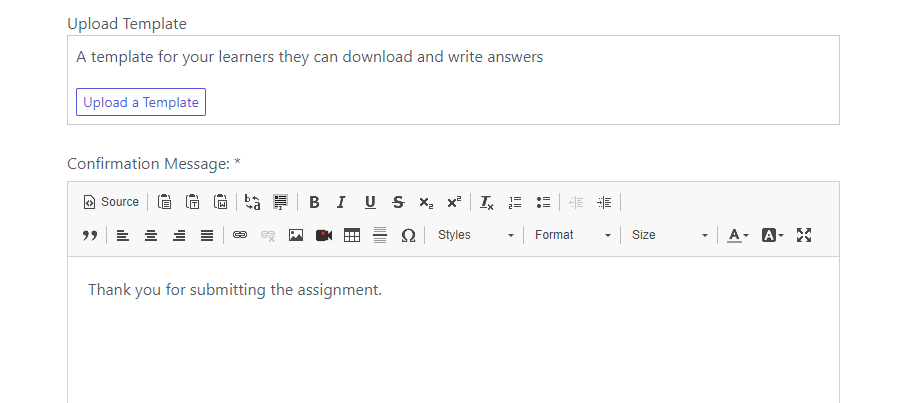Click the block quote icon
Viewport: 922px width, 403px height.
click(89, 235)
